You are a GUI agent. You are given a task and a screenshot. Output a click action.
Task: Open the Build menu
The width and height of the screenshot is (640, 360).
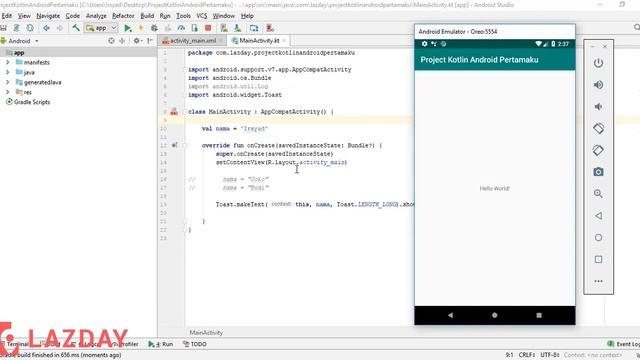pyautogui.click(x=147, y=16)
